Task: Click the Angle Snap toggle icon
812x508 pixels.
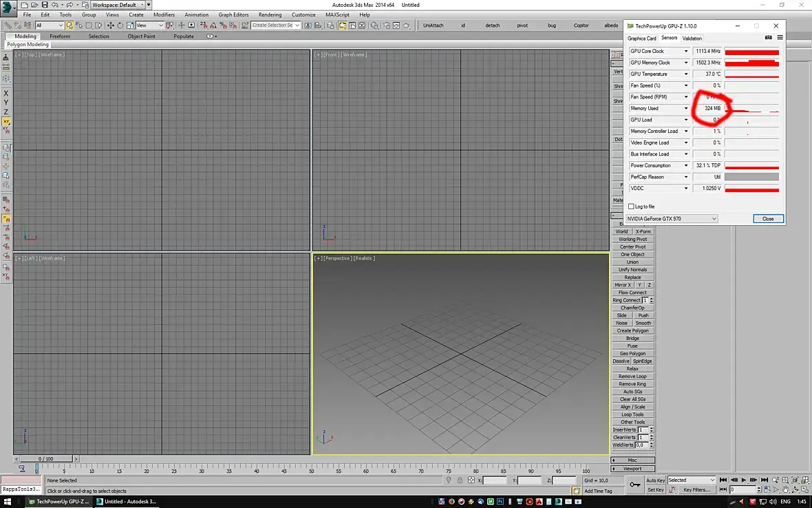Action: (213, 25)
